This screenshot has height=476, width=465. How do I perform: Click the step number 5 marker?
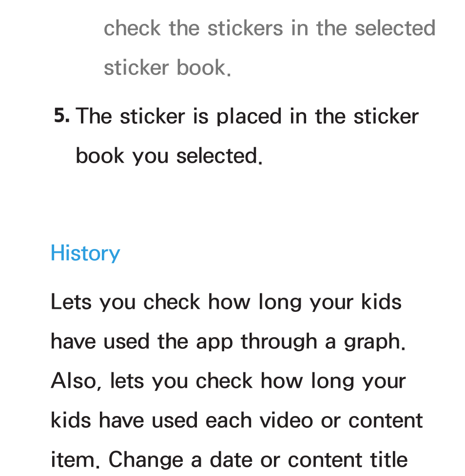[61, 115]
